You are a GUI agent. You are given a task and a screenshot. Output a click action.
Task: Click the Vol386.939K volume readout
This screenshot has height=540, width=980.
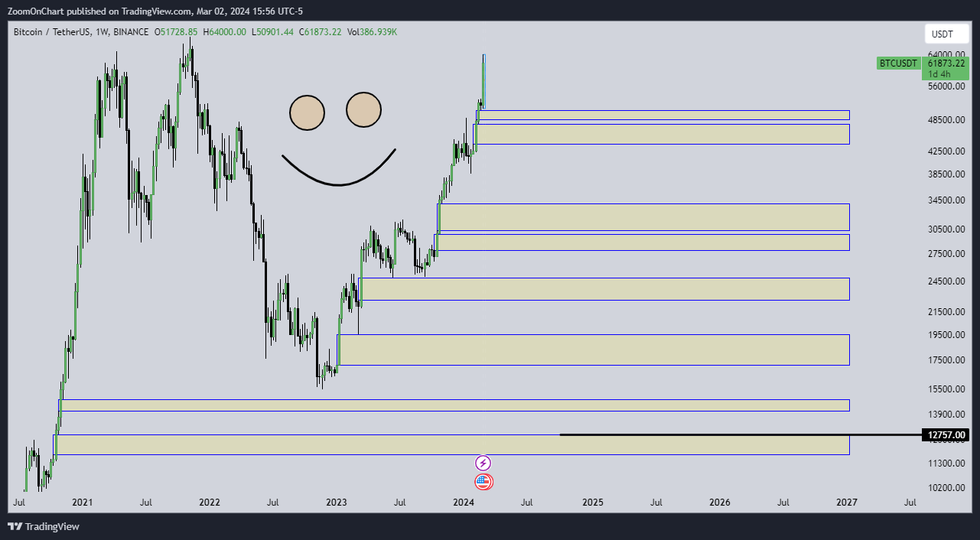pos(373,32)
